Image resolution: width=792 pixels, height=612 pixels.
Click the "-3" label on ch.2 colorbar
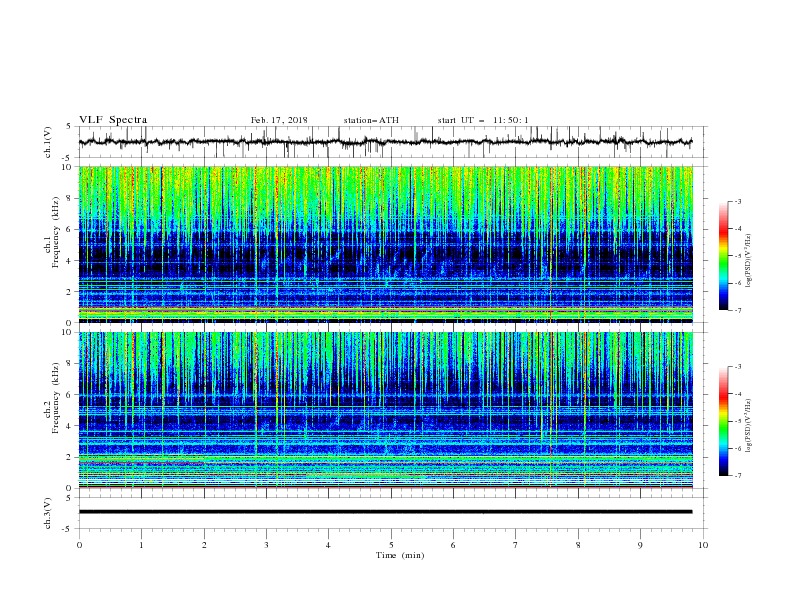(x=737, y=367)
